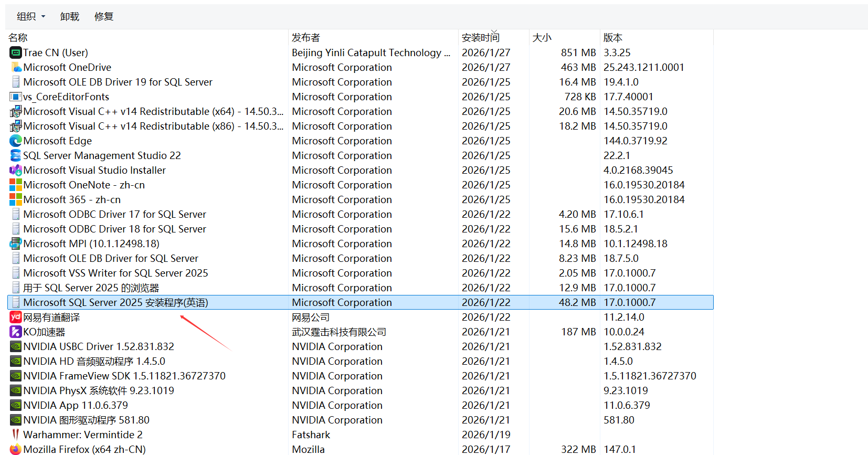Screen dimensions: 868x455
Task: Click version 144.0.3719.92
Action: [636, 141]
